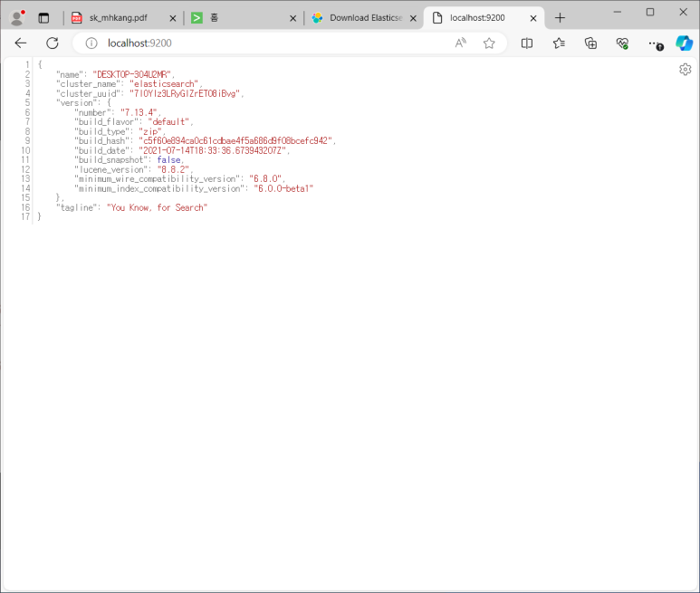
Task: Activate the Read aloud icon
Action: pos(460,43)
